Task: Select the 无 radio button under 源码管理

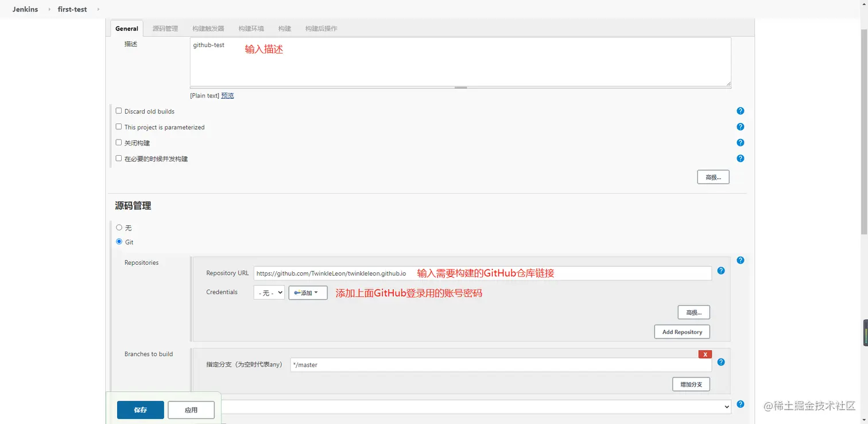Action: click(x=118, y=228)
